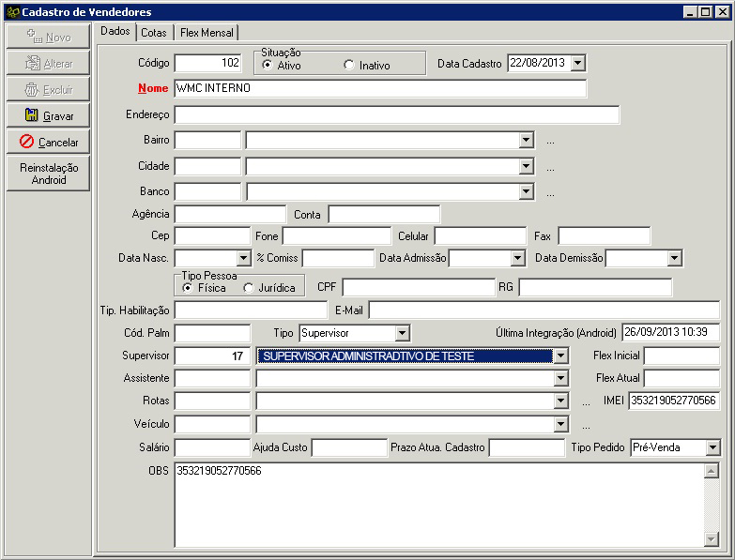Click the ellipsis lookup button next to Cidade
This screenshot has width=735, height=560.
point(550,167)
